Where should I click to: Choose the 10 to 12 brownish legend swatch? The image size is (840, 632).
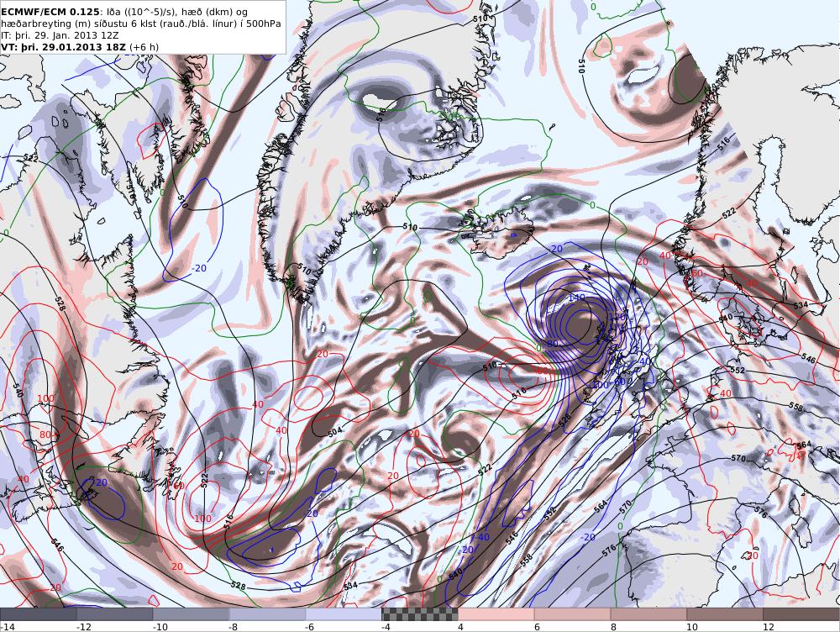pos(725,614)
